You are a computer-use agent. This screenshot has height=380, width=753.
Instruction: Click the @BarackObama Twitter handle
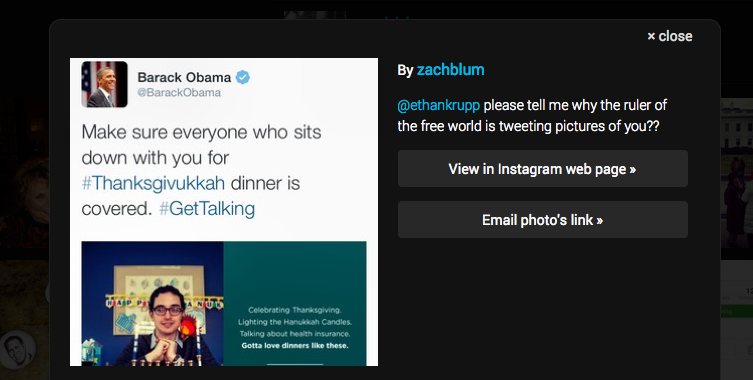(x=179, y=93)
